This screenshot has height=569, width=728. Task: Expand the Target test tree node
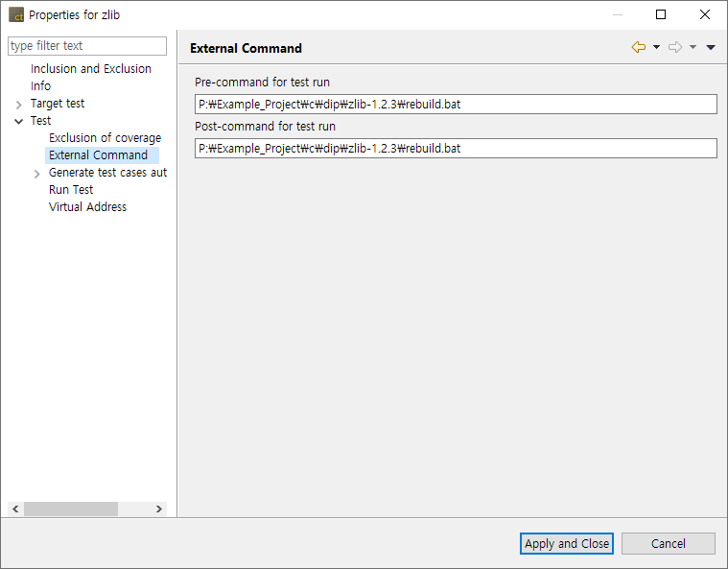(x=19, y=104)
